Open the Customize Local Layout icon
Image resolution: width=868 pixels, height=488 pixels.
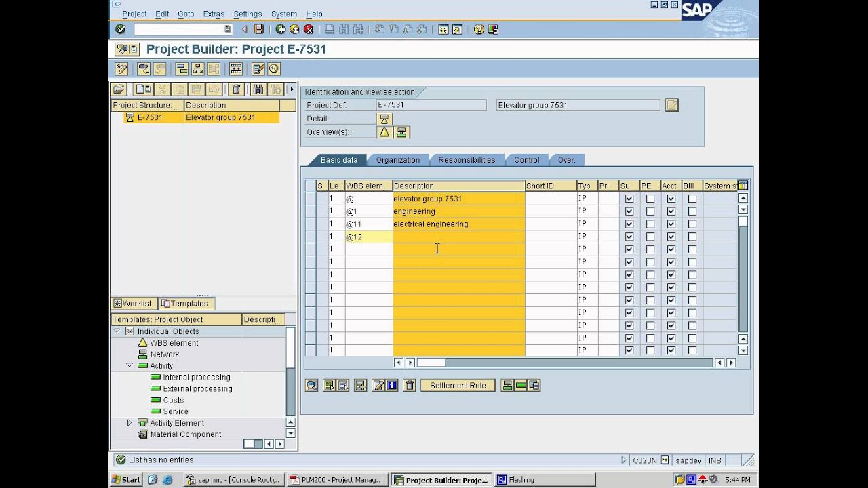[494, 29]
